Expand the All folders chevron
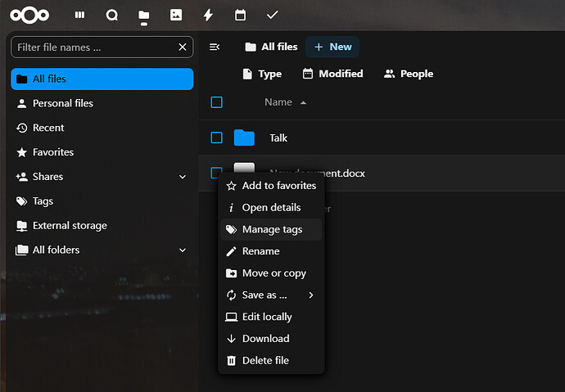The height and width of the screenshot is (392, 565). (x=182, y=250)
